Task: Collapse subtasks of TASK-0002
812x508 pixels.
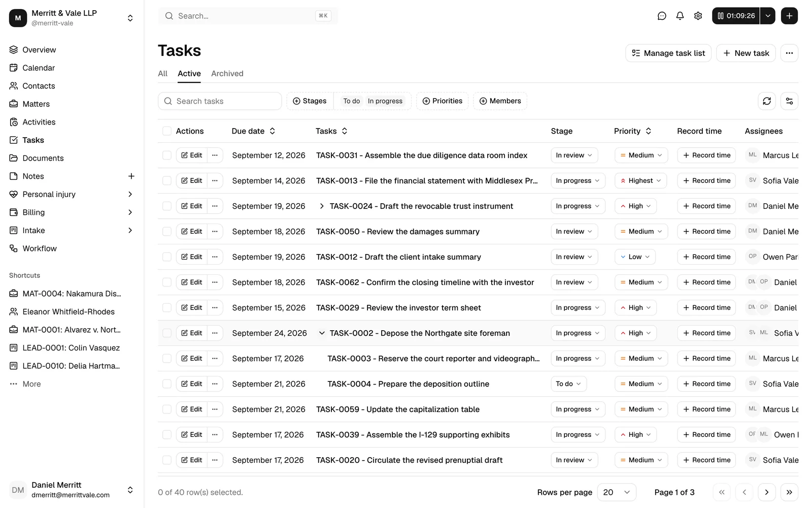Action: 322,333
